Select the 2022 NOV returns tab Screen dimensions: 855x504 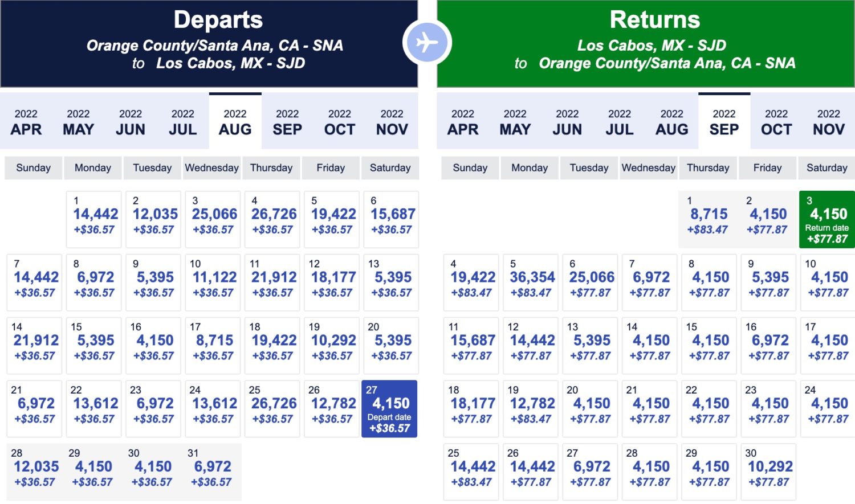[828, 121]
